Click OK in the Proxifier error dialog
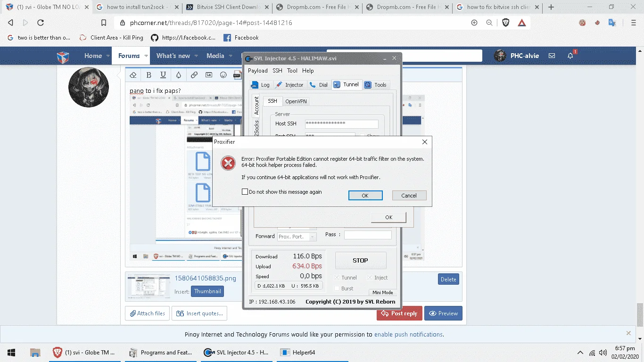 [x=365, y=195]
